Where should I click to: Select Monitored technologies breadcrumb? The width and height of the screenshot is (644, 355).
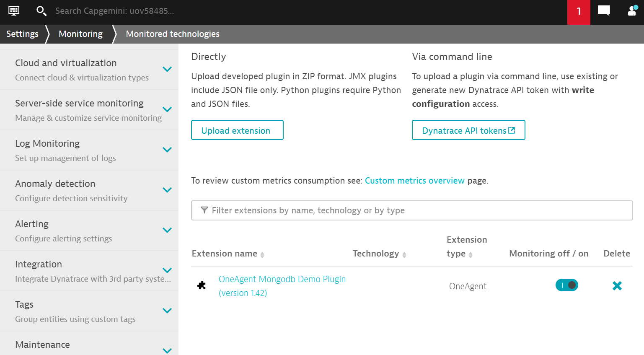(173, 34)
